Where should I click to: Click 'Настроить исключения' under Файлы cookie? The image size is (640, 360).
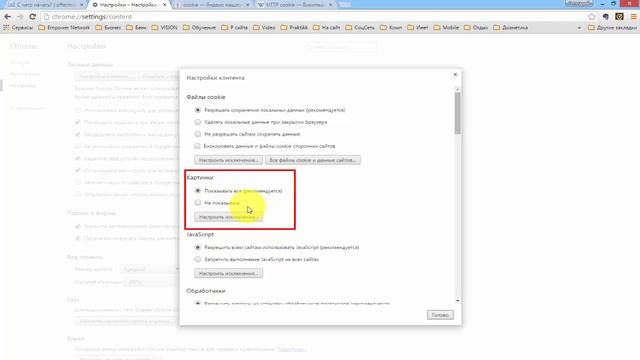[228, 160]
